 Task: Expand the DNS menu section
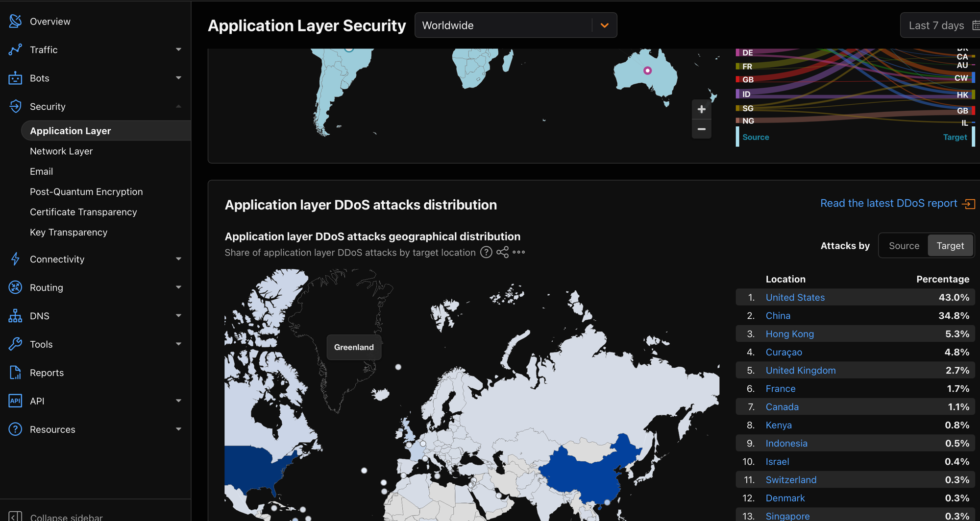(178, 316)
